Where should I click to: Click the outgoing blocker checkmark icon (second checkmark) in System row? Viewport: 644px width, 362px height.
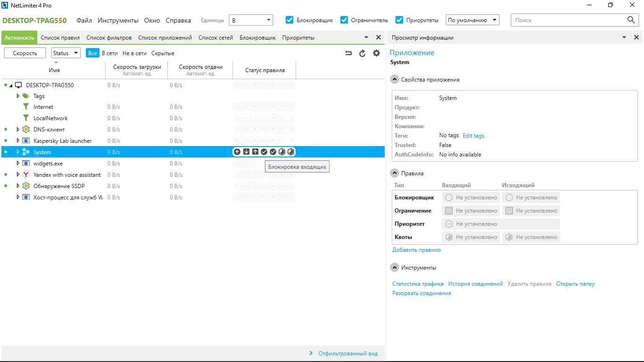[x=273, y=152]
